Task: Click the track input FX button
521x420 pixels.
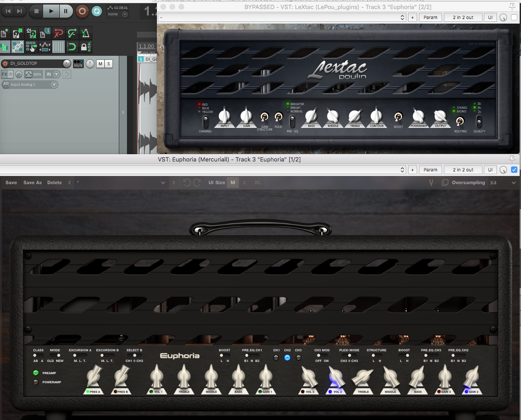Action: 5,85
